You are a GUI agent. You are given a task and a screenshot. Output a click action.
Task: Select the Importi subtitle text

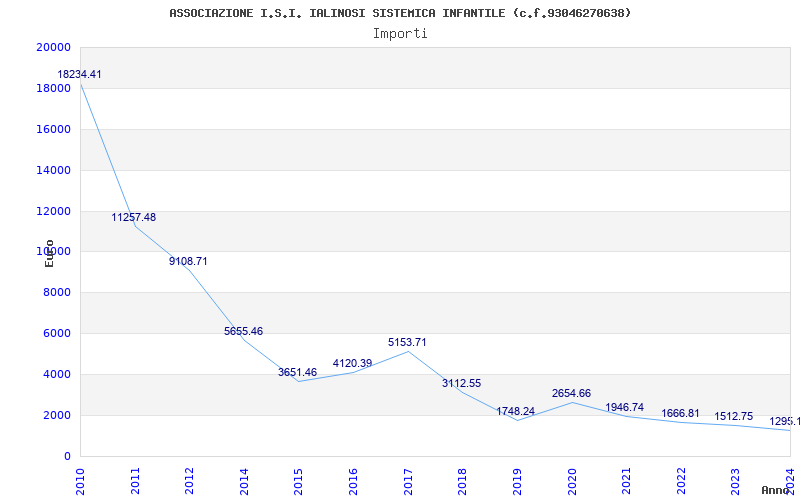[x=400, y=33]
